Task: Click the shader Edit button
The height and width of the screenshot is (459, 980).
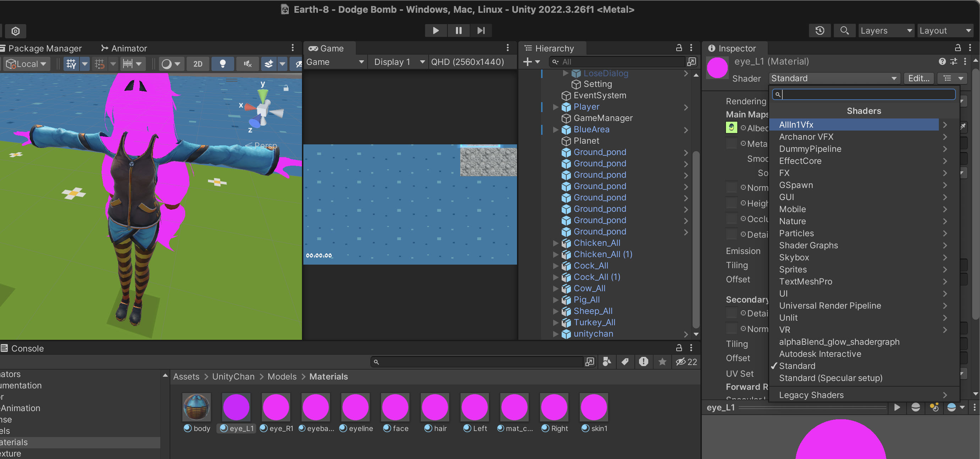Action: [x=918, y=78]
